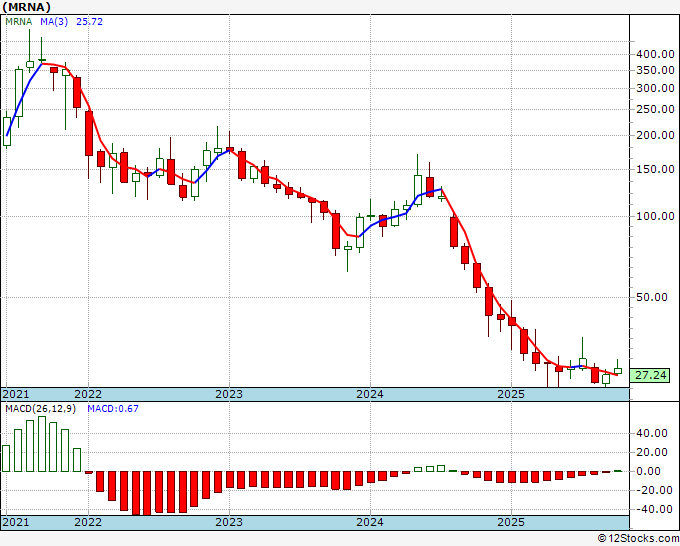Click the 2023 label on price chart timeline
Screen dimensions: 680x546
[x=229, y=394]
